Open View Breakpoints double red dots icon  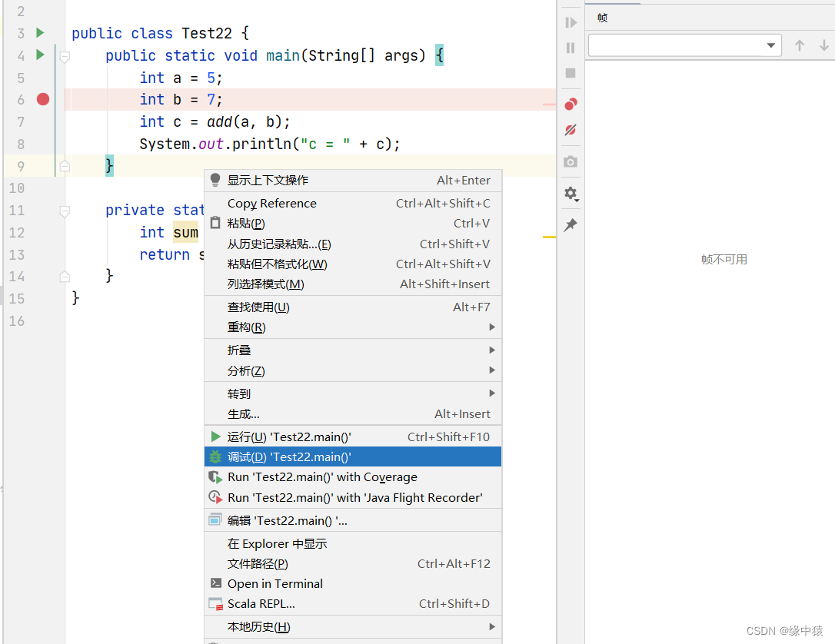[x=571, y=105]
